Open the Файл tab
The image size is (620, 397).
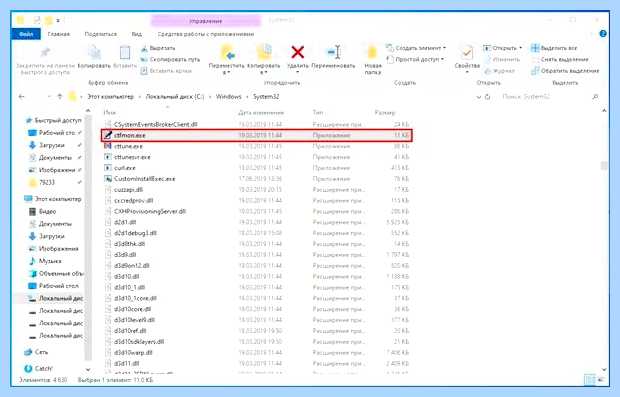26,34
